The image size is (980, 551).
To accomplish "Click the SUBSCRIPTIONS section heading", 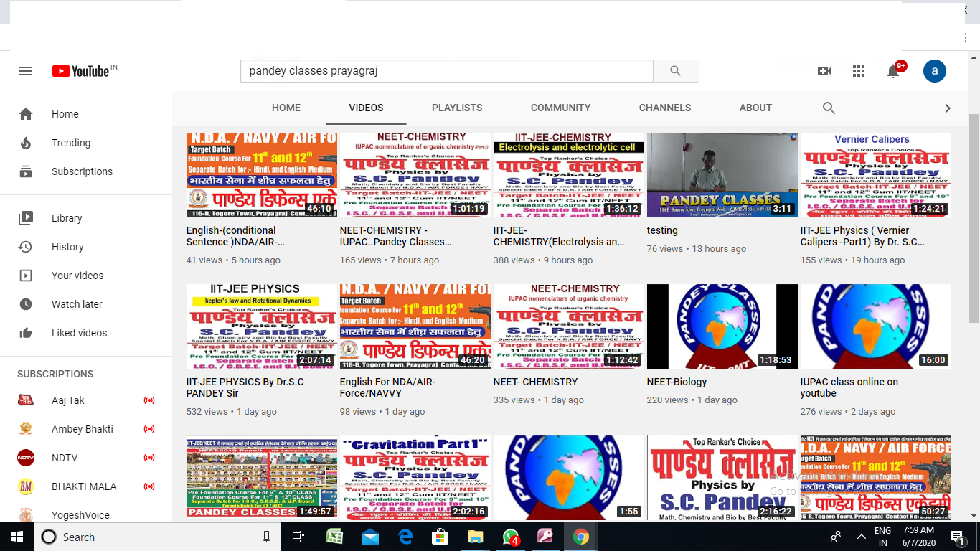I will click(55, 374).
